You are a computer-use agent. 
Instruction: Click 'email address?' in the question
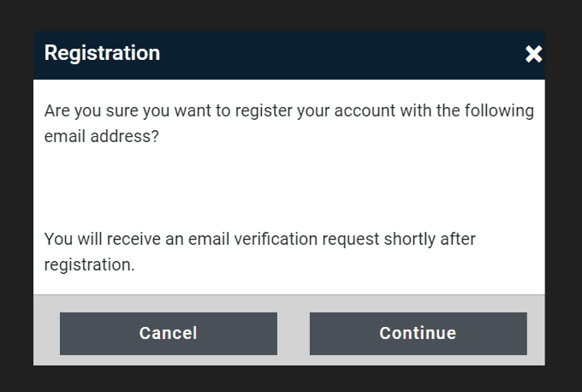[101, 137]
